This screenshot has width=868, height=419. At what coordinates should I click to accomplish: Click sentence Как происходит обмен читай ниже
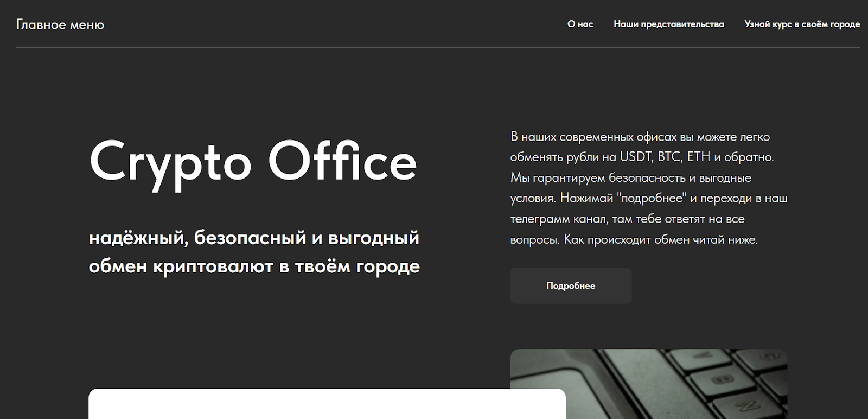(660, 239)
